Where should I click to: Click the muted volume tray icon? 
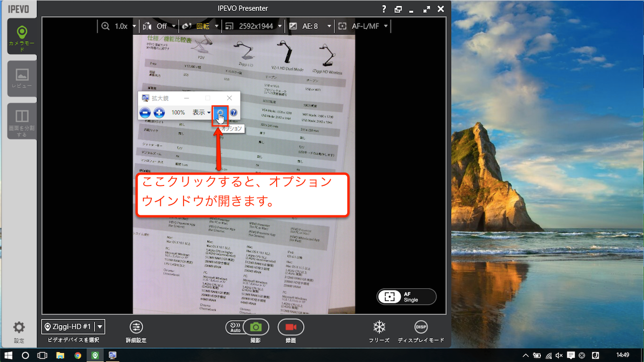[x=559, y=355]
